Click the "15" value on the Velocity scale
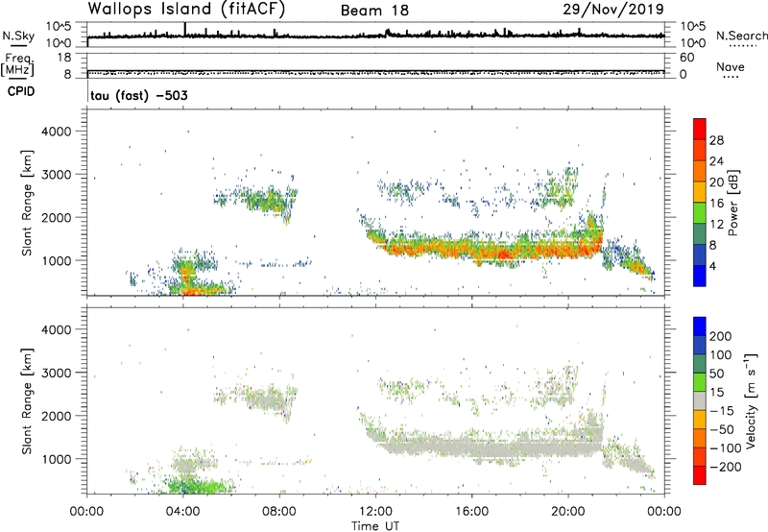This screenshot has height=532, width=768. pyautogui.click(x=716, y=393)
